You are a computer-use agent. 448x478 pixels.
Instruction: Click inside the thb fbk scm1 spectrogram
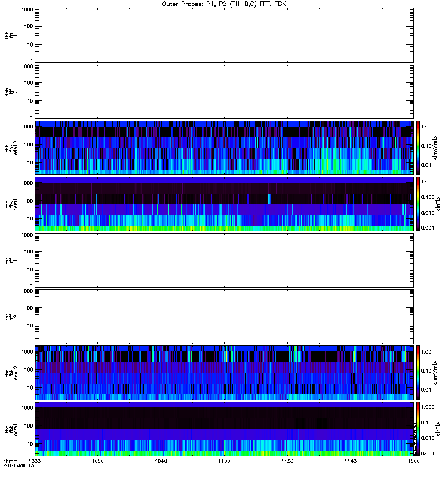point(224,204)
